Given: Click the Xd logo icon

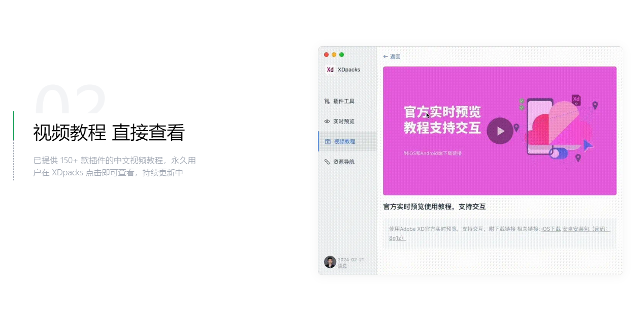Looking at the screenshot, I should tap(330, 70).
